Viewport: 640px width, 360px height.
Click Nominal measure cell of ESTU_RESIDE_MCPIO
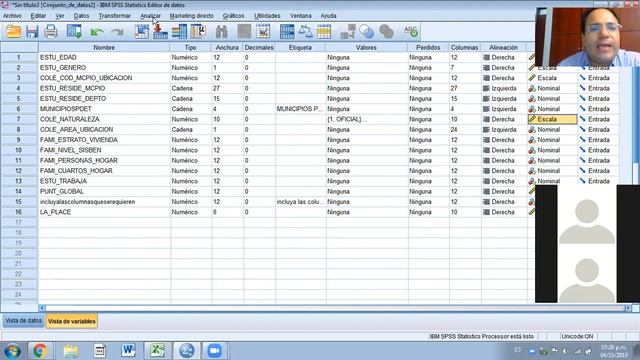pyautogui.click(x=552, y=88)
